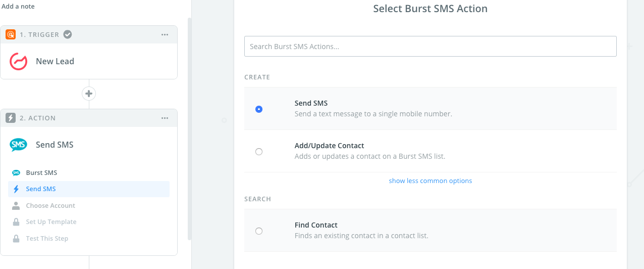
Task: Select the Find Contact radio button
Action: click(259, 231)
